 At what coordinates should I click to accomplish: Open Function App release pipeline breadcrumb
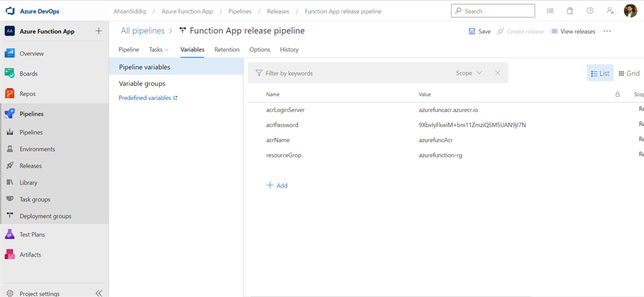click(343, 11)
